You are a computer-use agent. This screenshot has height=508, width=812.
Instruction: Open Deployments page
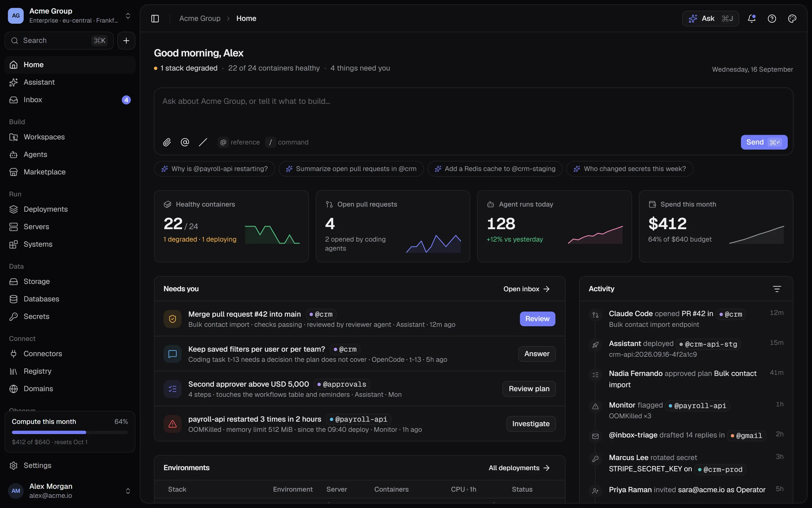tap(70, 209)
